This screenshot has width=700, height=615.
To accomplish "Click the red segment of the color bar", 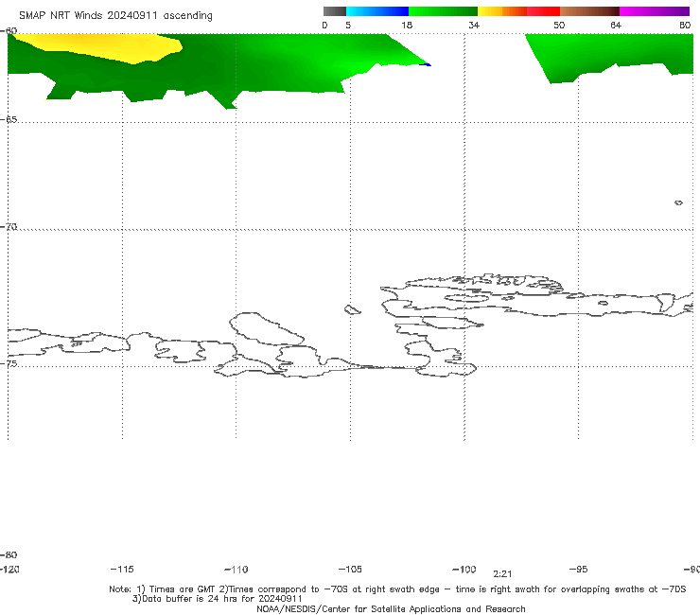I will [543, 11].
